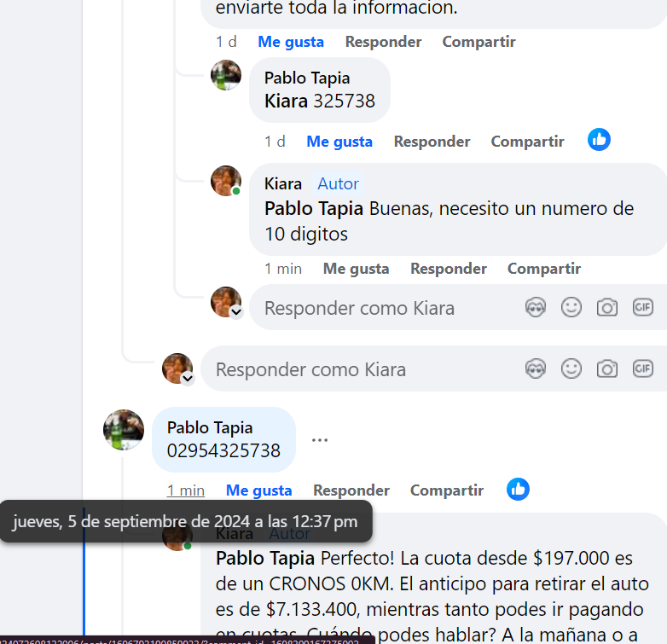Toggle Me gusta on 02954325738 comment
The height and width of the screenshot is (644, 667).
[x=258, y=490]
